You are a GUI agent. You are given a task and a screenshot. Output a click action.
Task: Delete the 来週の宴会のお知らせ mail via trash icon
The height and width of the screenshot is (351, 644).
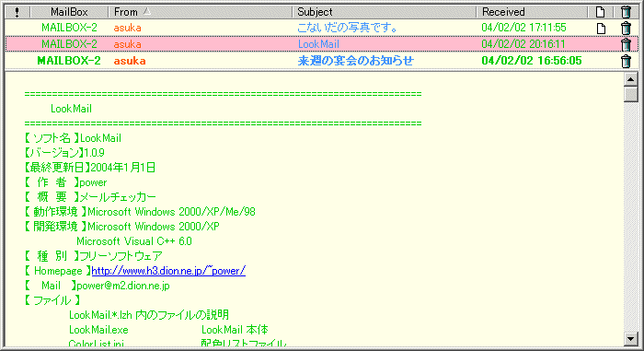(x=626, y=61)
